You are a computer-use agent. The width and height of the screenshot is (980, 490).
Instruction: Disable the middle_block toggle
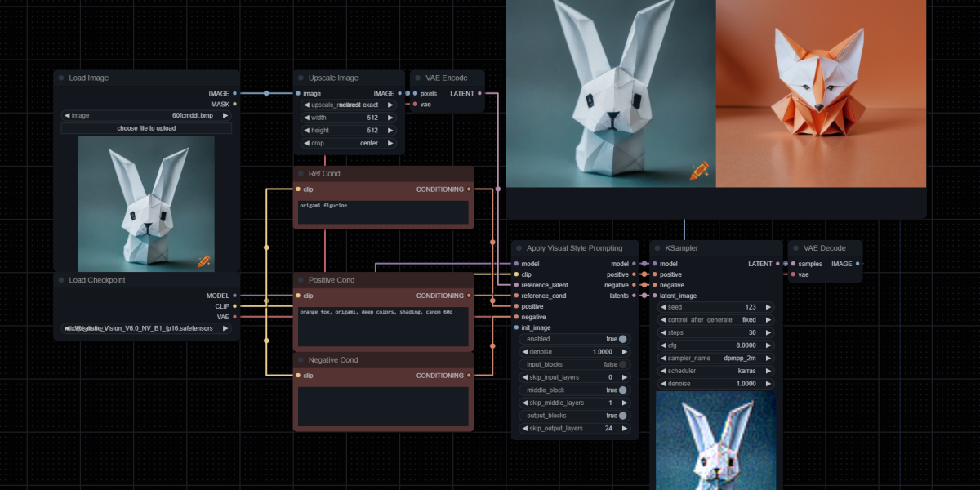622,390
